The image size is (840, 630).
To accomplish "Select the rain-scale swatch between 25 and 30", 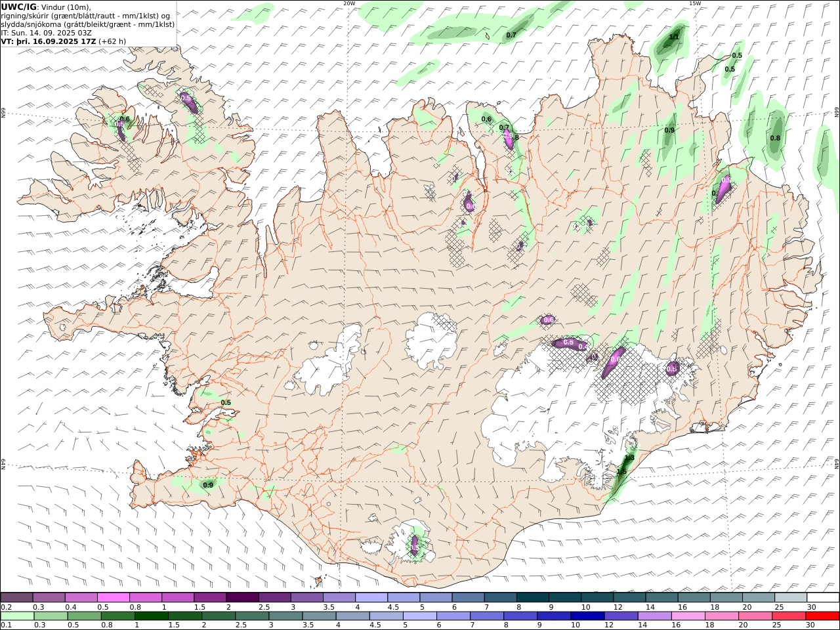I will pos(788,616).
